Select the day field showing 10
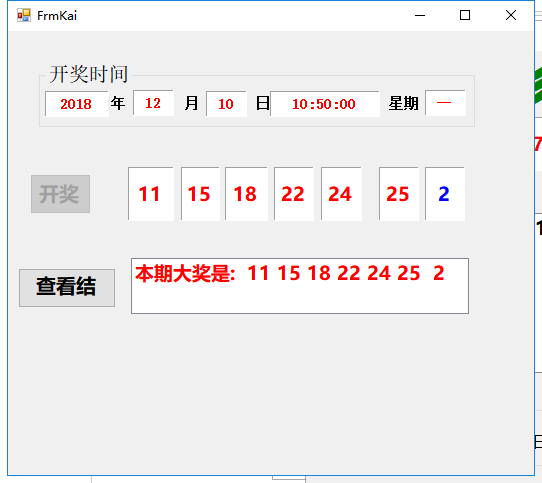Viewport: 542px width, 483px height. (x=226, y=104)
